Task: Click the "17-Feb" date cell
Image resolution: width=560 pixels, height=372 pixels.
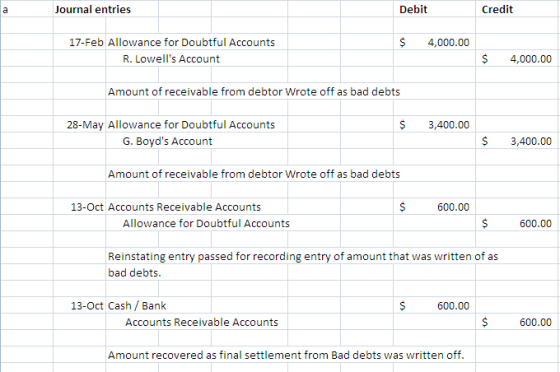Action: [x=86, y=42]
